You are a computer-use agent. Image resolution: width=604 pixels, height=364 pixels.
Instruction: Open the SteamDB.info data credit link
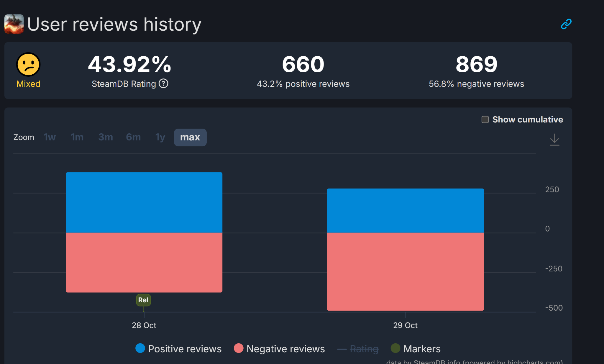point(437,362)
